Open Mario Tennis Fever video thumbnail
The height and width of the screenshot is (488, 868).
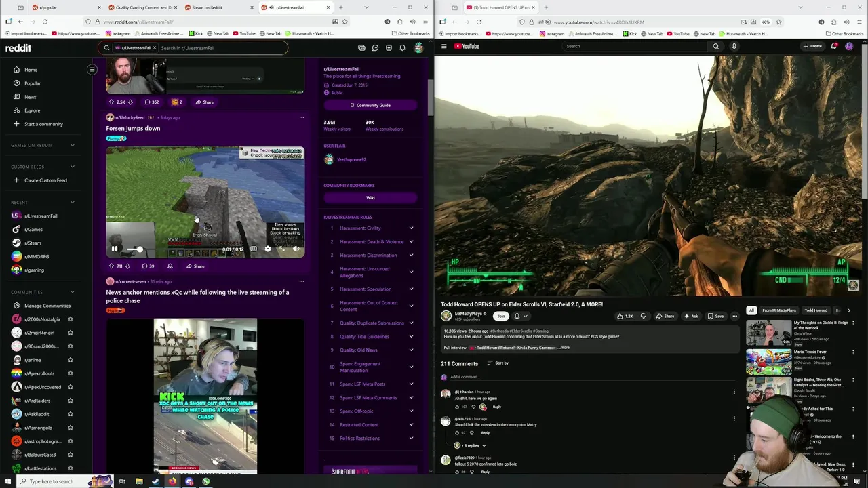[x=768, y=361]
